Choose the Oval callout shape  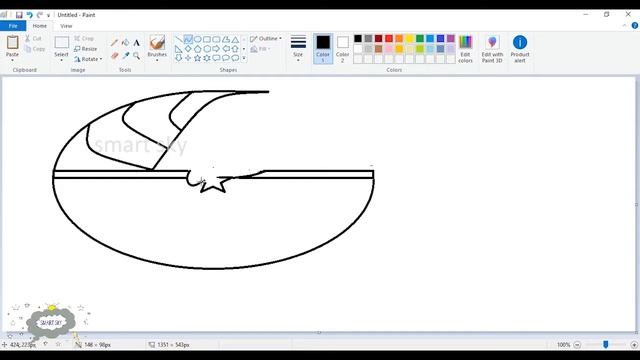pyautogui.click(x=226, y=58)
